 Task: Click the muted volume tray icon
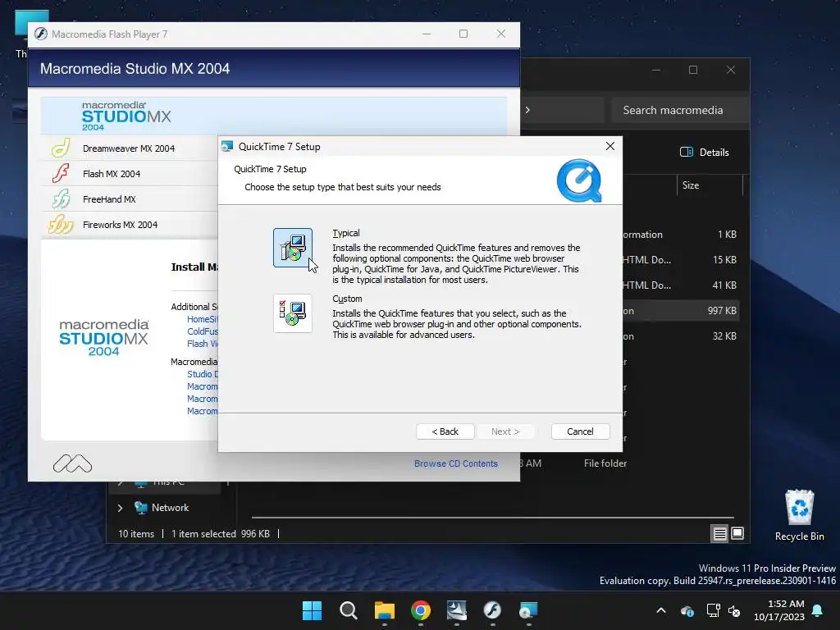coord(734,610)
